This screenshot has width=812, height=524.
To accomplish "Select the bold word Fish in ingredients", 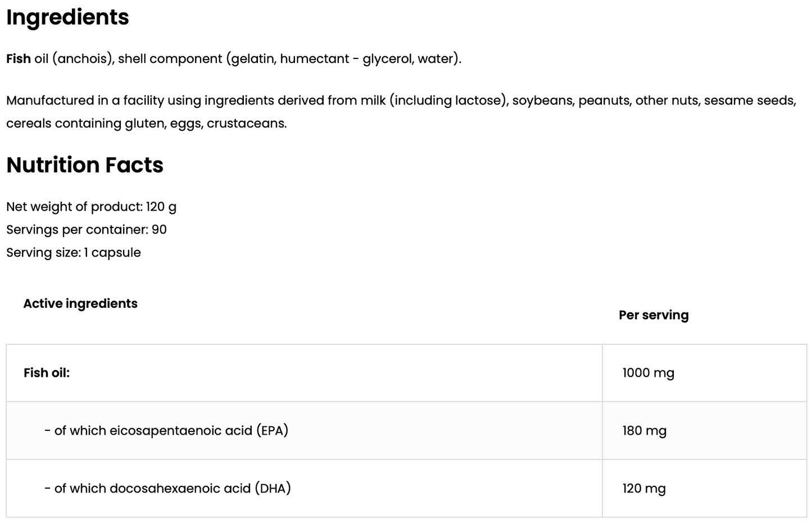I will 19,59.
